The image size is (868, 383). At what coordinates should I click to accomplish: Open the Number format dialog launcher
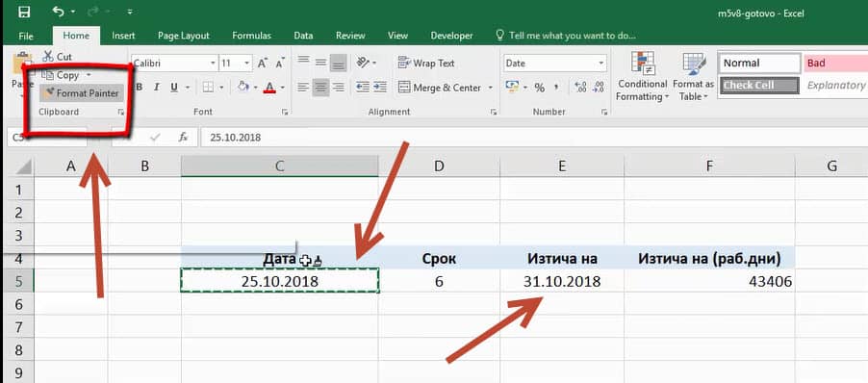click(x=604, y=113)
